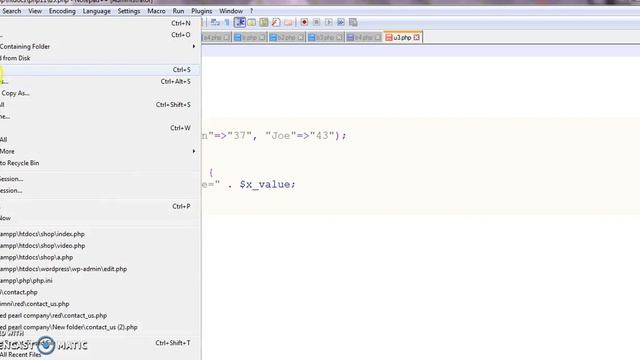Choose the Open entry with Ctrl+O
640x360 pixels.
(x=99, y=35)
